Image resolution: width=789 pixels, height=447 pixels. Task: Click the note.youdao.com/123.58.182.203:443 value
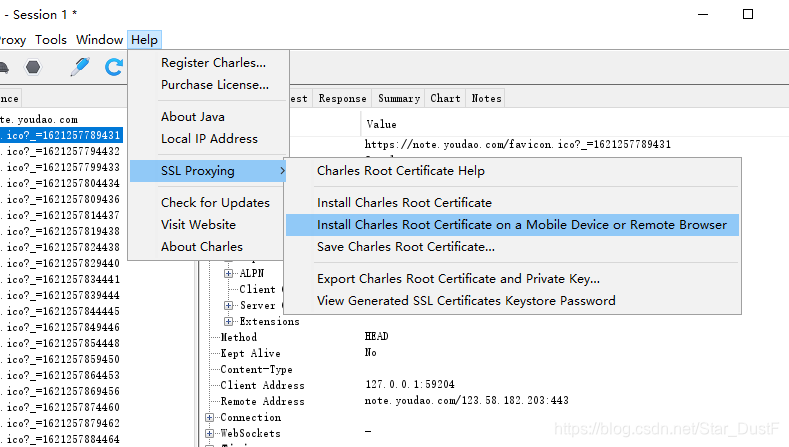coord(466,401)
